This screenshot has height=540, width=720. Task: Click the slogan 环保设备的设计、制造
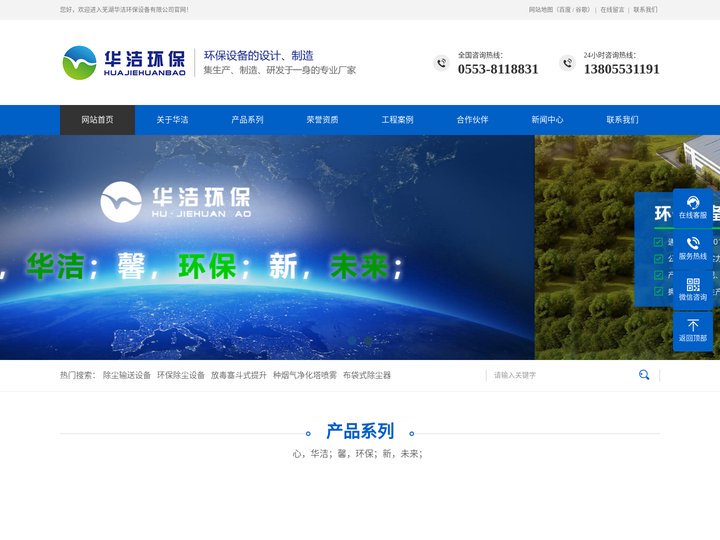tap(259, 56)
